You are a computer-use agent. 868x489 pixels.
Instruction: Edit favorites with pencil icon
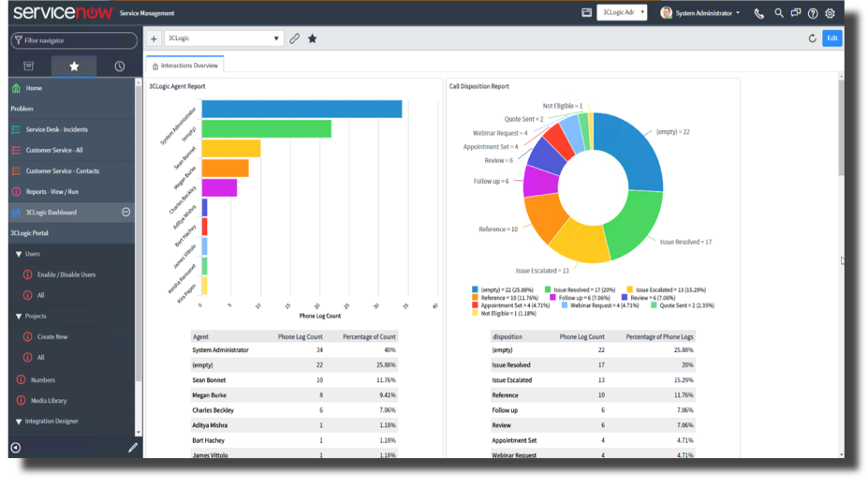132,448
